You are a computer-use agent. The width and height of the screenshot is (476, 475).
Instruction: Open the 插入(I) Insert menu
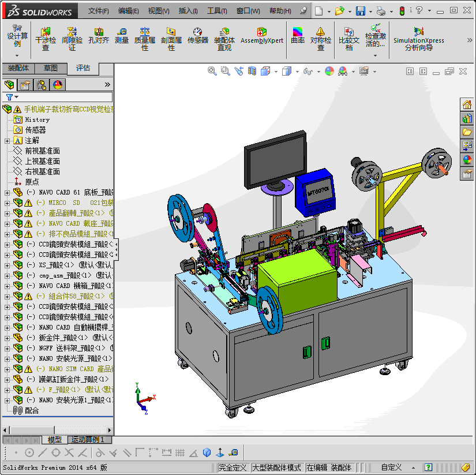188,11
